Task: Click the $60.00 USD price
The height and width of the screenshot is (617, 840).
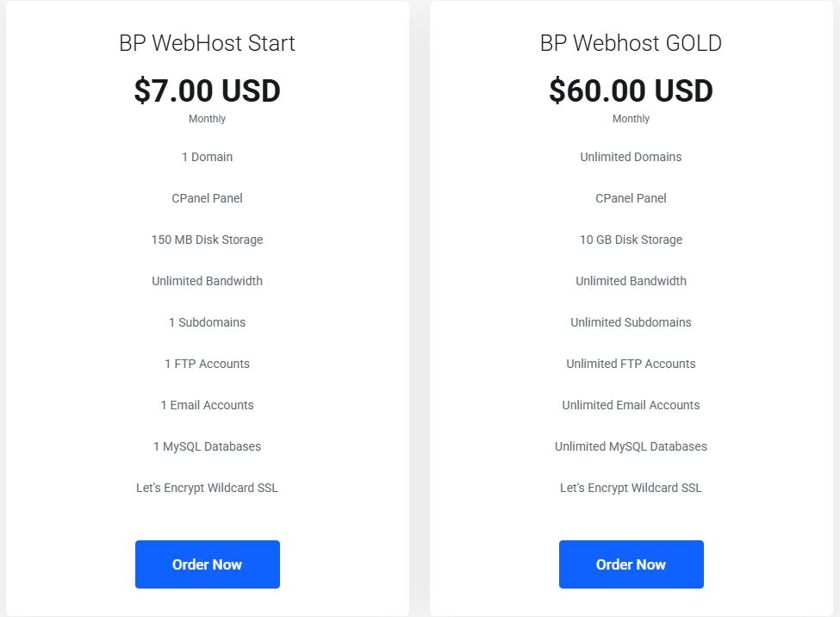Action: pyautogui.click(x=631, y=90)
